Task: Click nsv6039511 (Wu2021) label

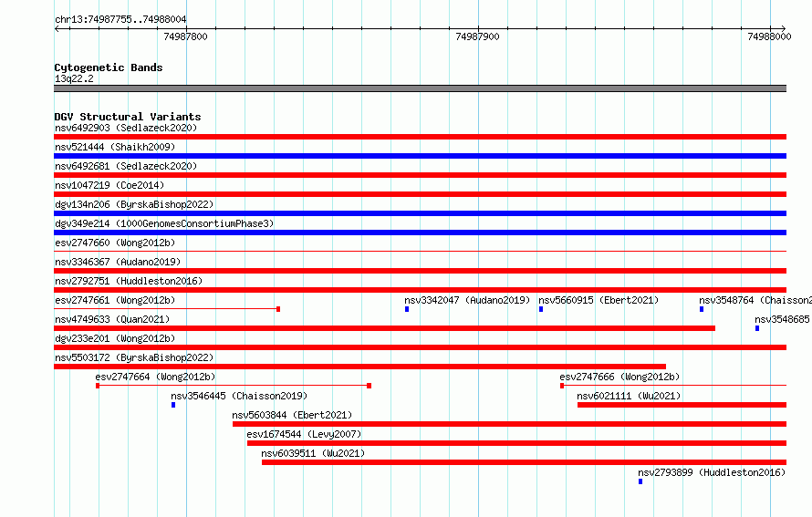Action: click(x=313, y=453)
